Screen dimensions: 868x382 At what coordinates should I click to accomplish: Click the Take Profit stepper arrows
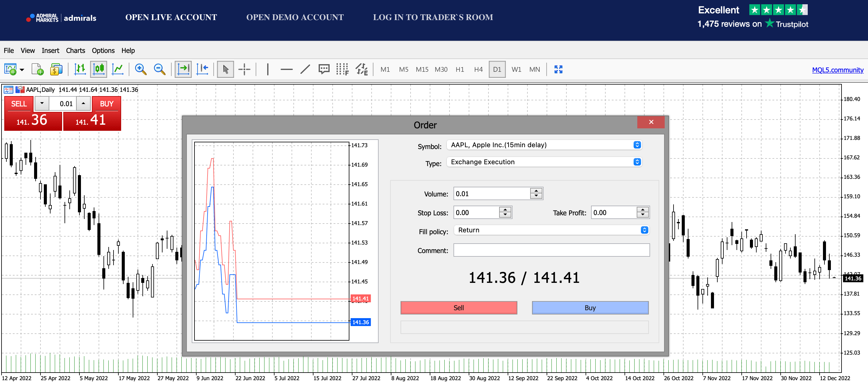click(642, 213)
